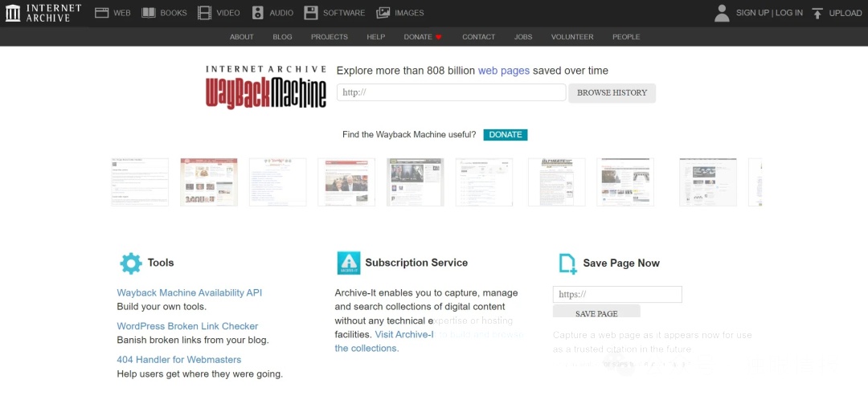The image size is (868, 400).
Task: Click the Wayback Machine logo
Action: pyautogui.click(x=266, y=88)
